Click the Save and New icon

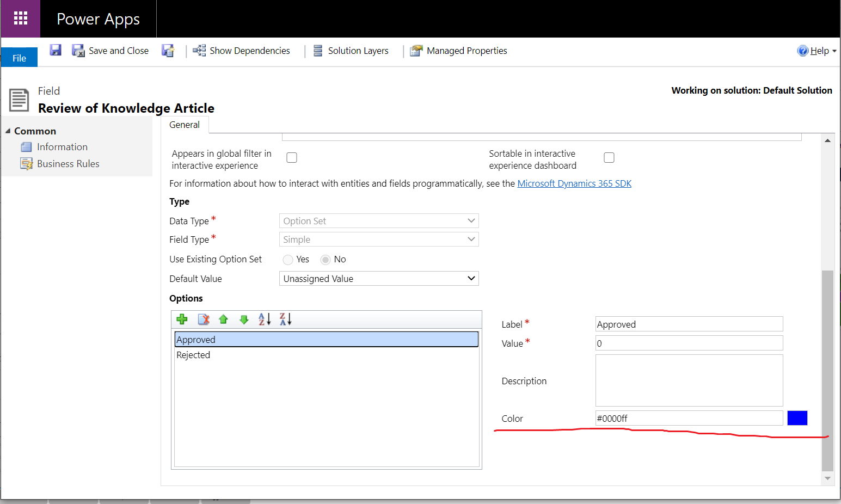coord(168,51)
